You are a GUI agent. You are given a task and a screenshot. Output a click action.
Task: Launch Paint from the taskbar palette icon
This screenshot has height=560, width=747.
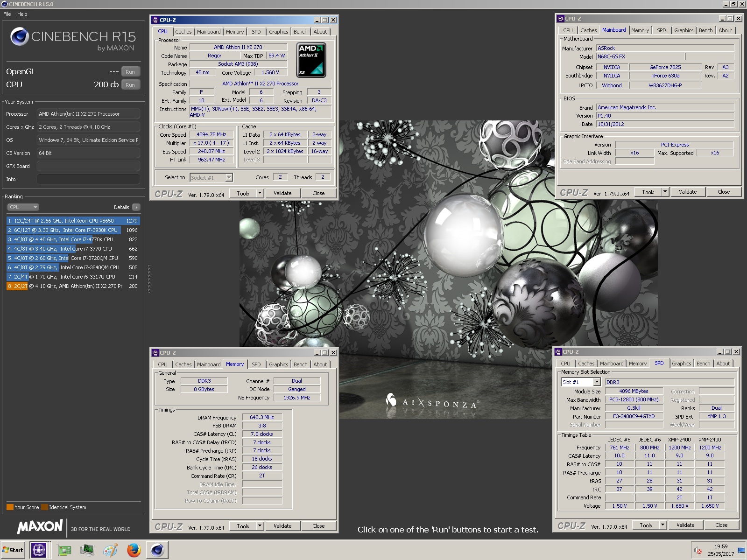coord(110,550)
